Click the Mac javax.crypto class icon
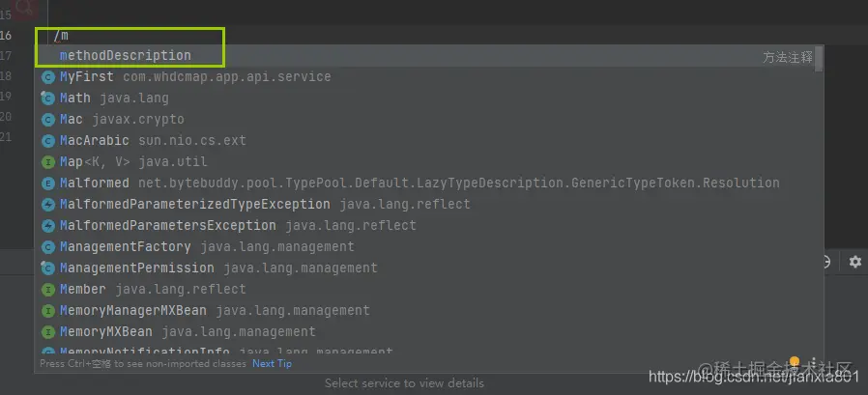868x395 pixels. point(48,120)
